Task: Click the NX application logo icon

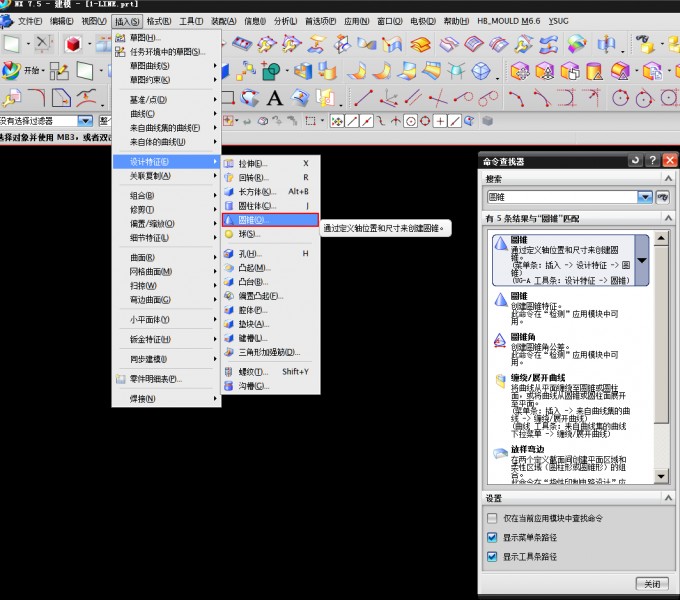Action: point(7,22)
